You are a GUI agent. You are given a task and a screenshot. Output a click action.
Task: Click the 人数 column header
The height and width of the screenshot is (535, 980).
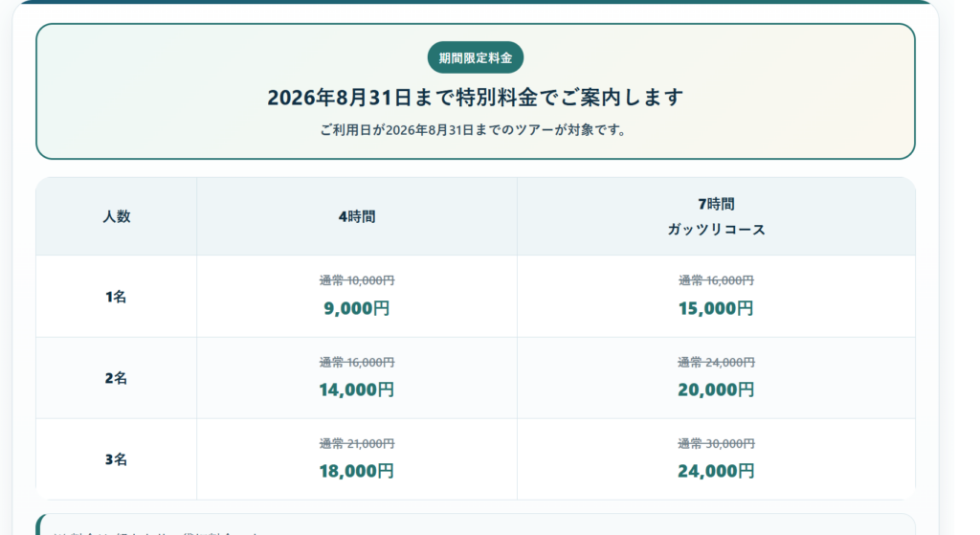(116, 216)
